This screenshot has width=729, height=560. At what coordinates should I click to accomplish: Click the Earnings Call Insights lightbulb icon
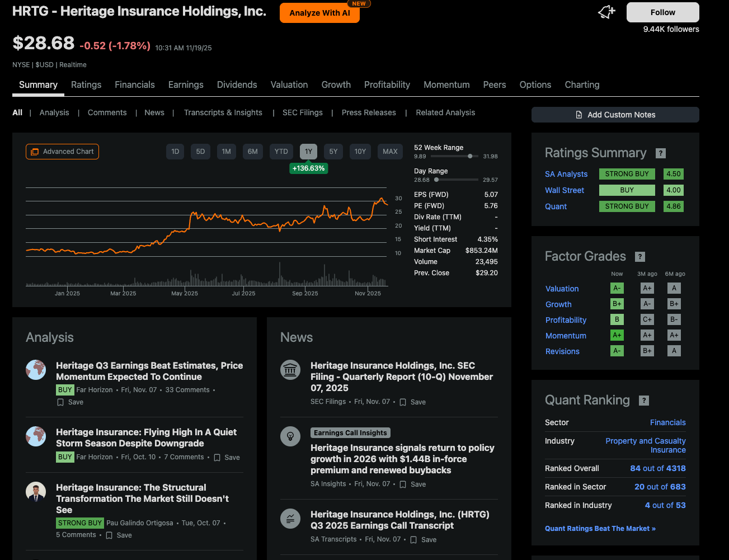[290, 436]
